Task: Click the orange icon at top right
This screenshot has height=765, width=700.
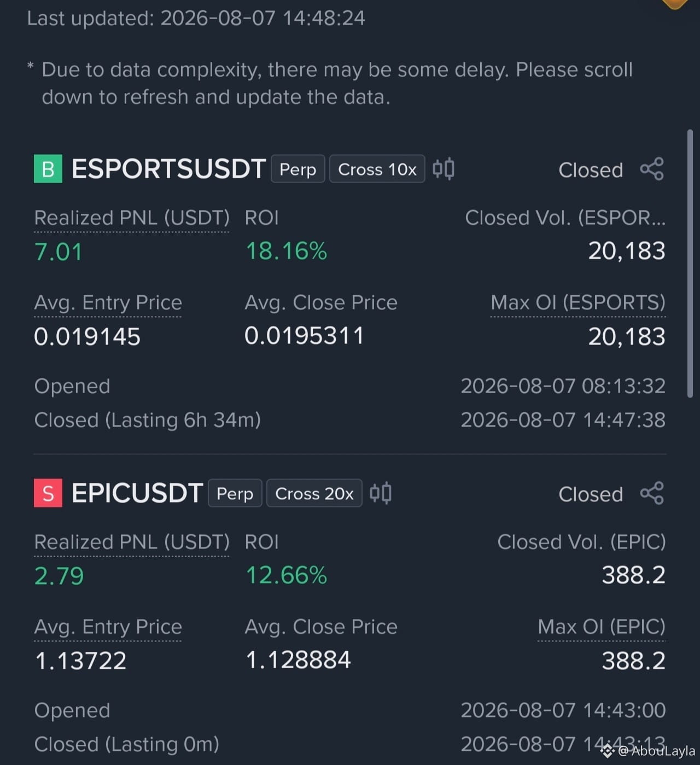Action: (x=675, y=4)
